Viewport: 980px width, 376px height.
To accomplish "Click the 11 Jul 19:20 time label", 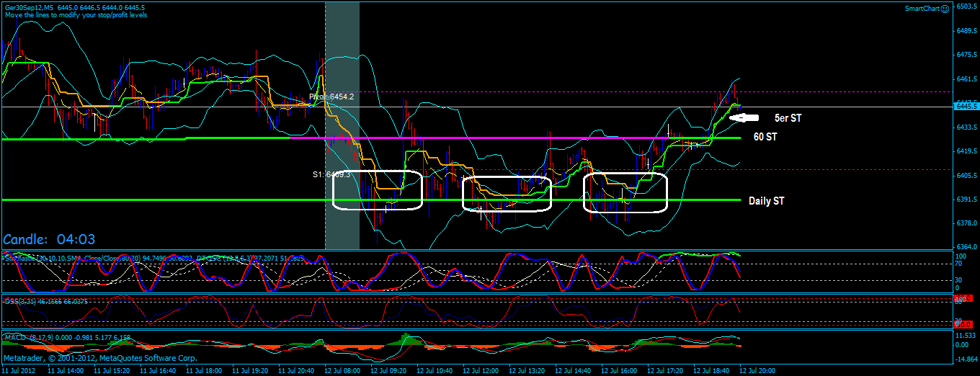I will click(x=250, y=371).
